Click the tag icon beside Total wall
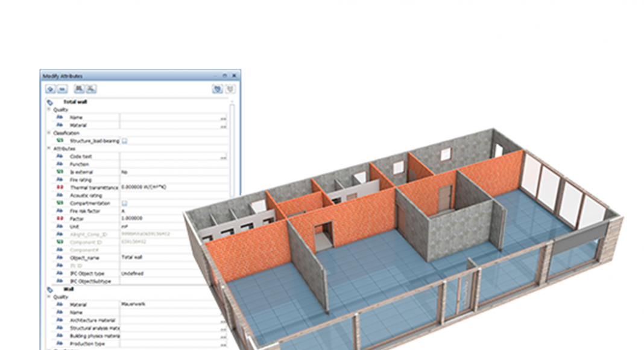 coord(50,103)
